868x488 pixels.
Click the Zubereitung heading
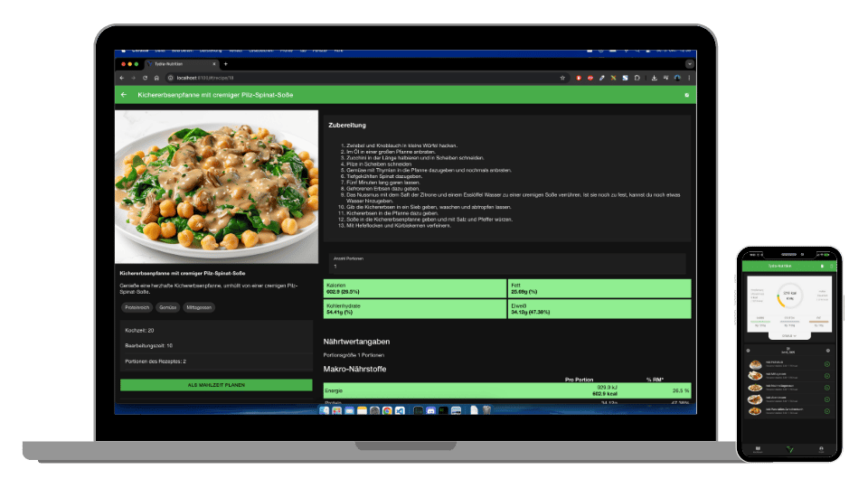tap(347, 125)
